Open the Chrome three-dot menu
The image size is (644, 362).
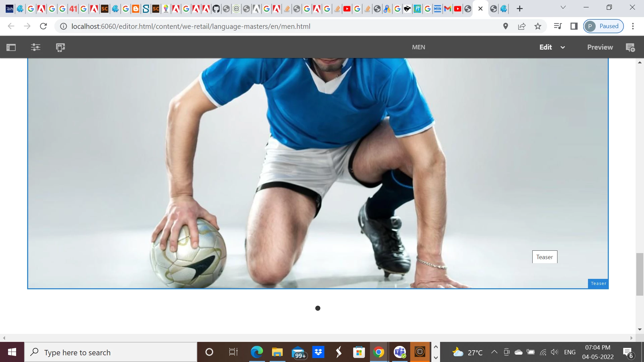[x=633, y=26]
